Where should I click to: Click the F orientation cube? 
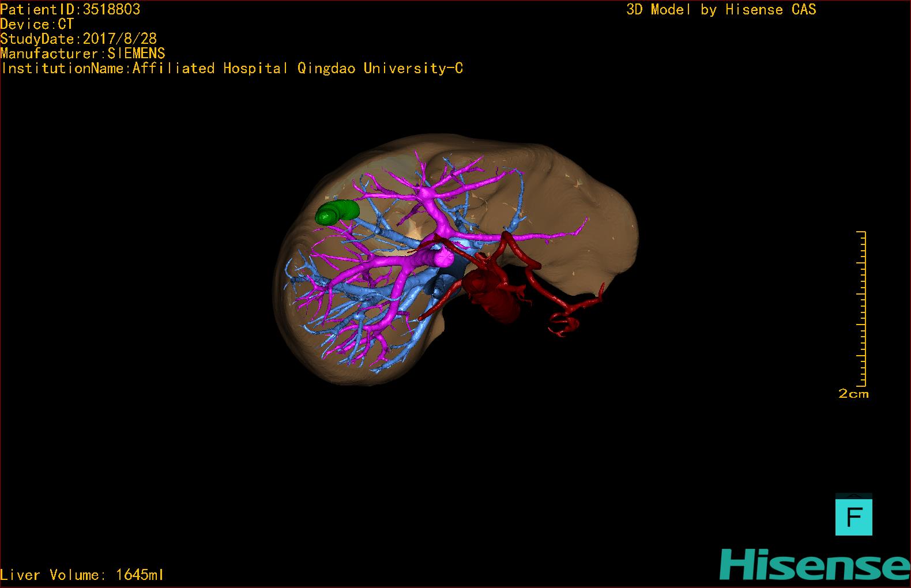coord(853,515)
